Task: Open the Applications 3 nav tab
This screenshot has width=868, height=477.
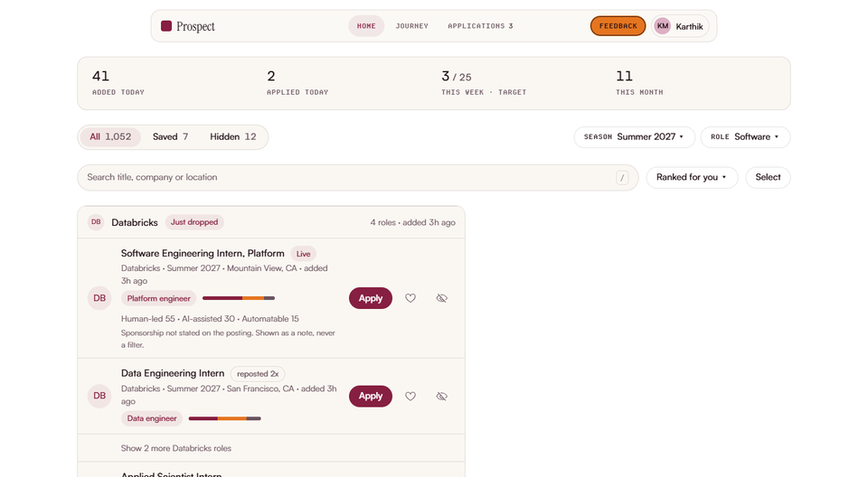Action: [x=480, y=26]
